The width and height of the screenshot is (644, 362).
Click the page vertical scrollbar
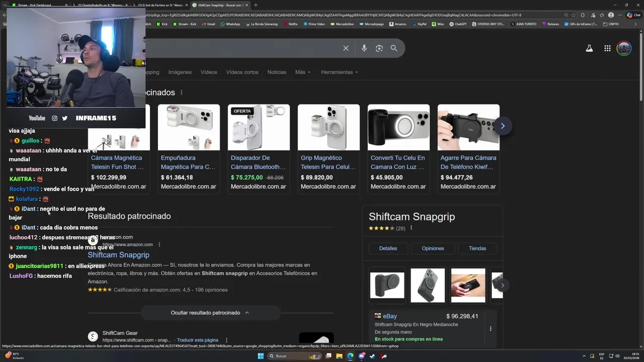[640, 65]
